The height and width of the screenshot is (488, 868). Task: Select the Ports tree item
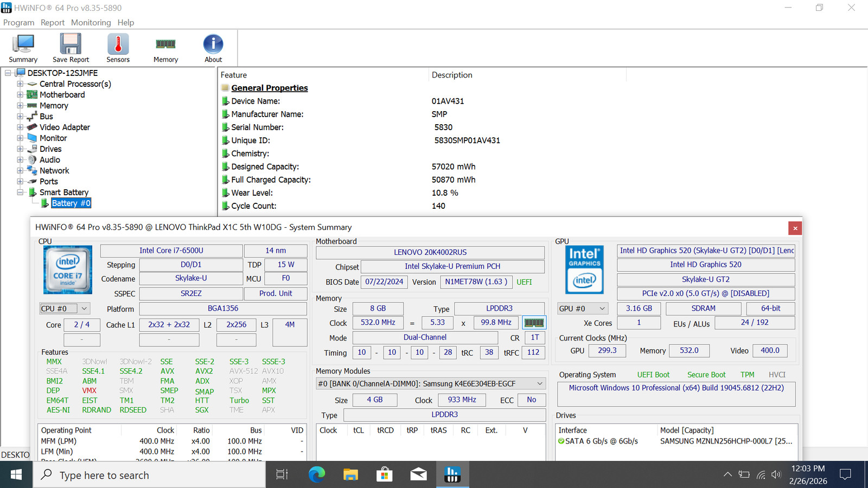pos(49,182)
